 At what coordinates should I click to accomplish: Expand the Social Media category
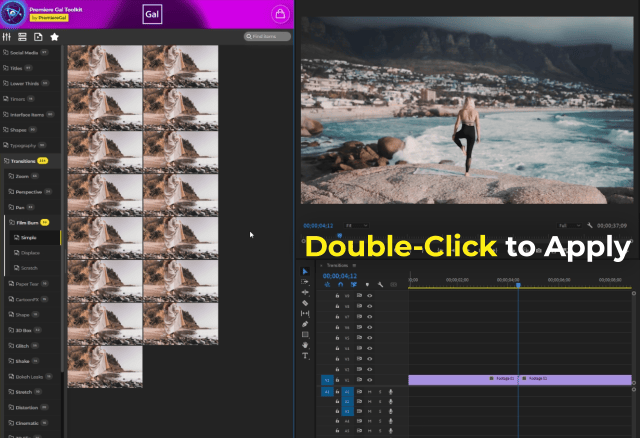[x=30, y=53]
